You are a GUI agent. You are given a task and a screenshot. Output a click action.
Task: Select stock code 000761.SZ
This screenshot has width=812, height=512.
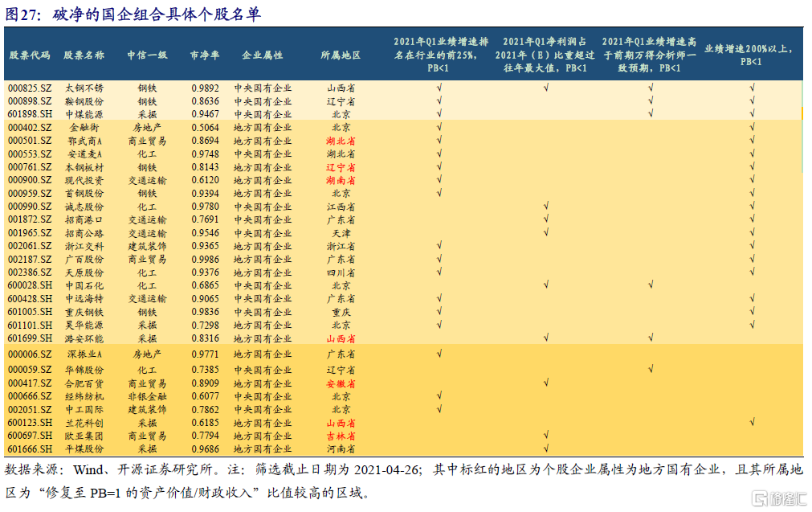(x=30, y=167)
